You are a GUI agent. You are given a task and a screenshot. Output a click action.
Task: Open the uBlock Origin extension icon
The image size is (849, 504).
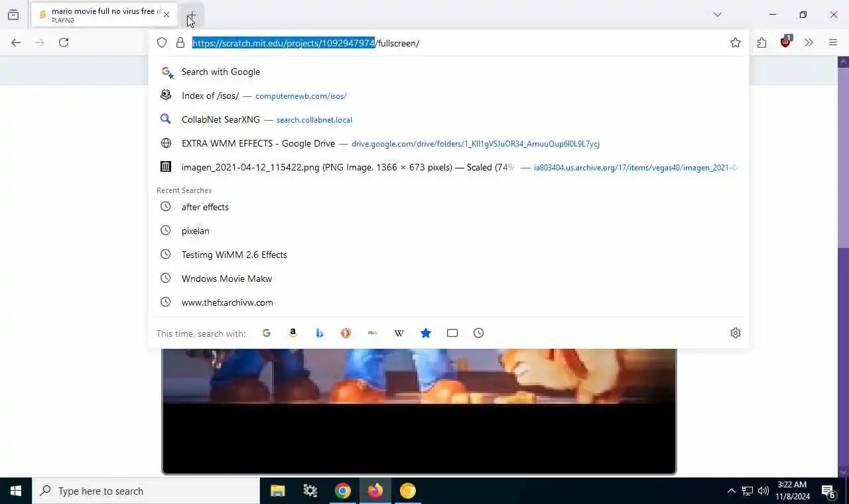point(786,42)
